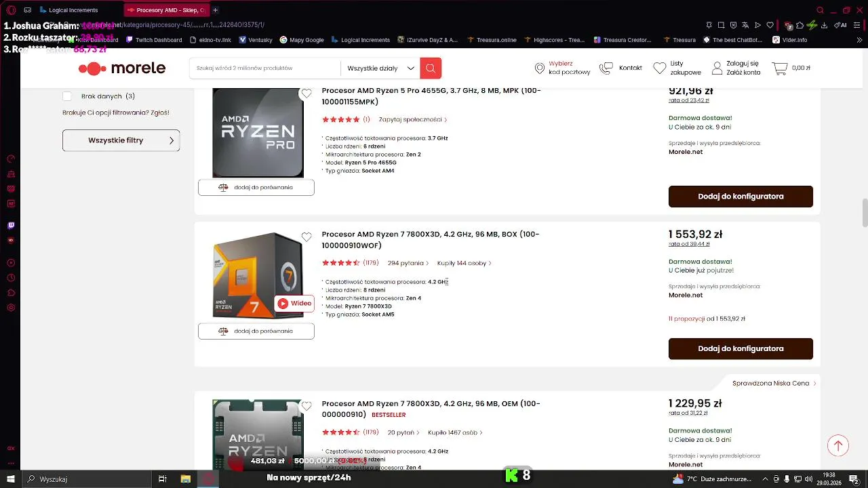
Task: Open a new browser tab
Action: (216, 10)
